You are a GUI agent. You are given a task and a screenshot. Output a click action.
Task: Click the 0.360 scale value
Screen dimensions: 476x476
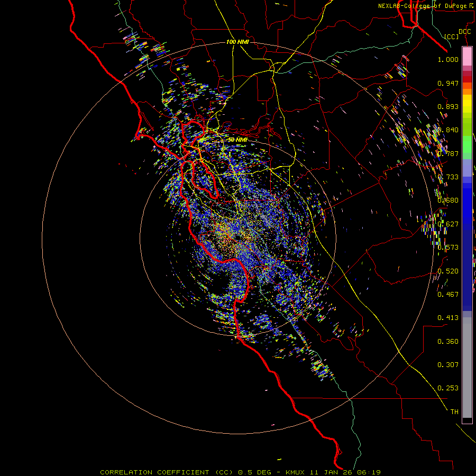[x=448, y=342]
